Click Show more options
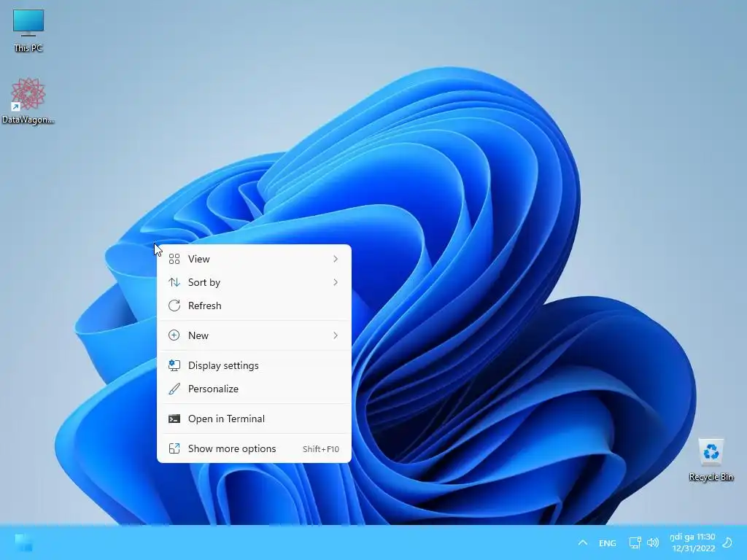 pos(254,449)
